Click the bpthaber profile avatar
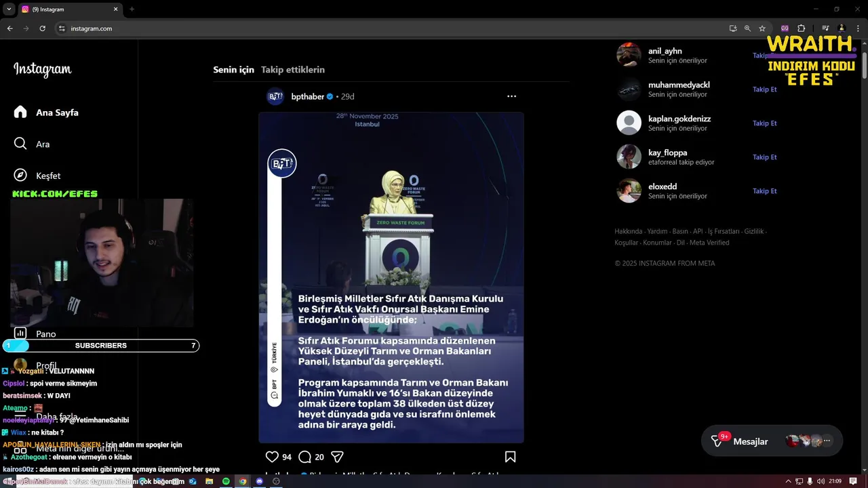 click(275, 96)
